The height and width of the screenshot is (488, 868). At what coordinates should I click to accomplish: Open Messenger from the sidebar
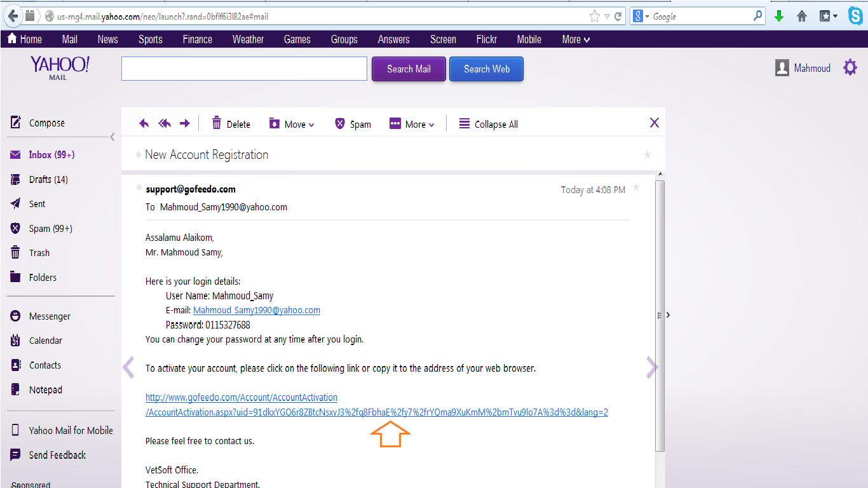click(41, 316)
